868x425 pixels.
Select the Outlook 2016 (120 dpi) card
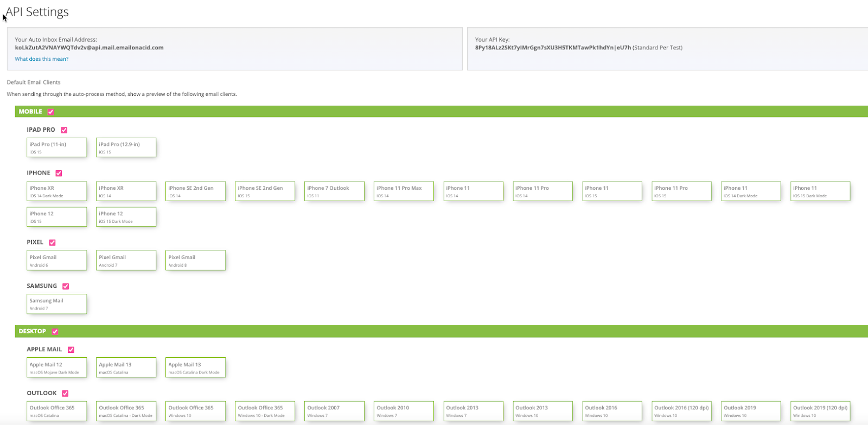682,411
